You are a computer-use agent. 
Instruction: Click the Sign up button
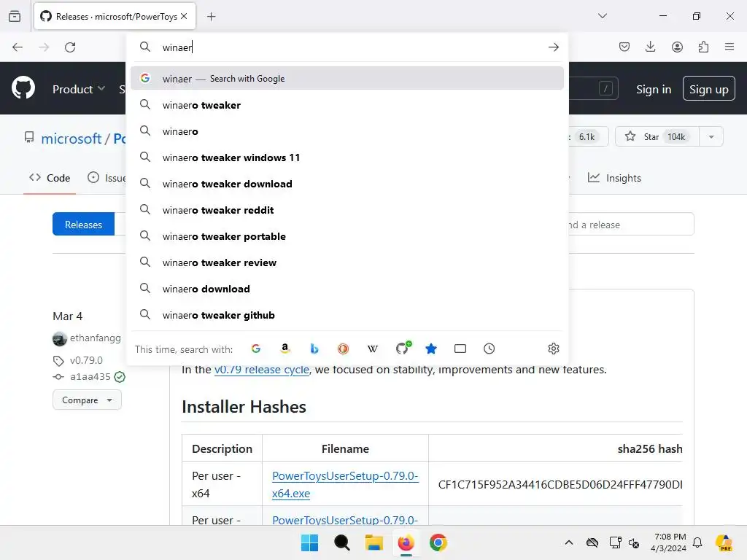tap(708, 89)
